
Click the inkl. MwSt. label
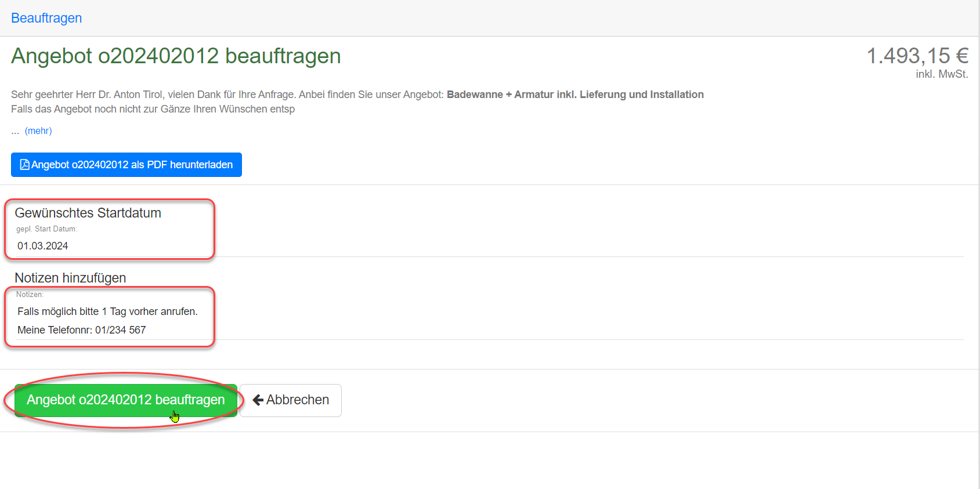[x=942, y=74]
